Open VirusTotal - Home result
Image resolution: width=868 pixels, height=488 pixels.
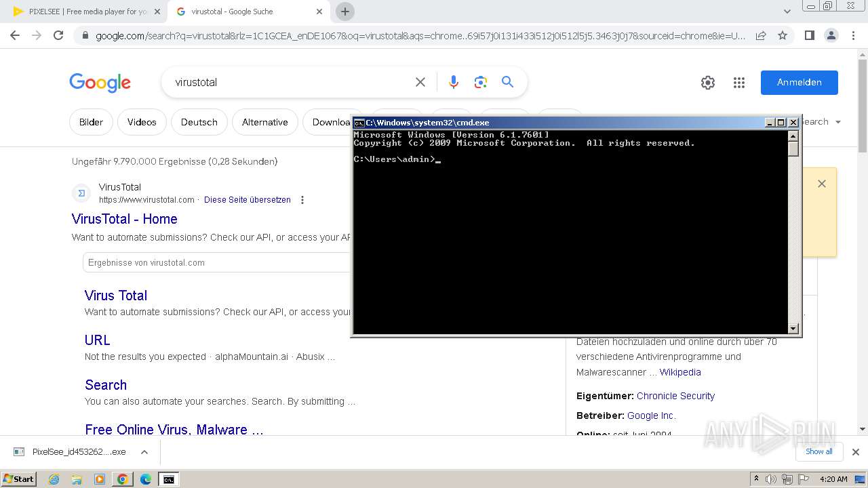point(125,219)
